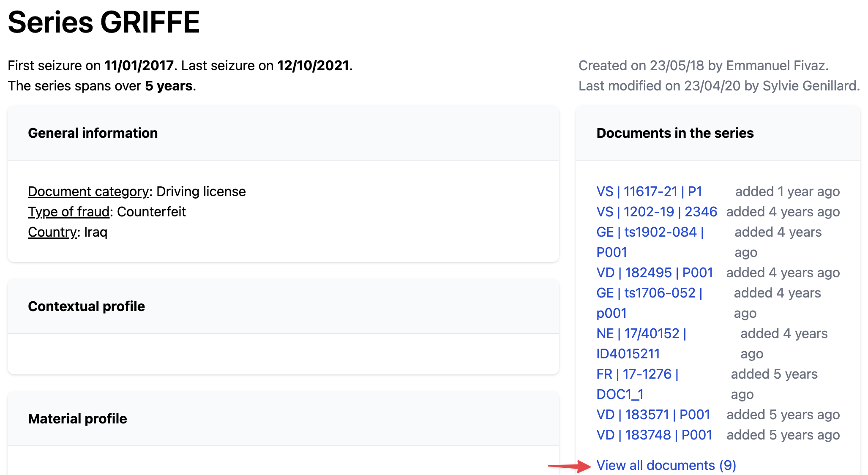The image size is (868, 475).
Task: Click the first seizure date 11/01/2017
Action: tap(139, 66)
